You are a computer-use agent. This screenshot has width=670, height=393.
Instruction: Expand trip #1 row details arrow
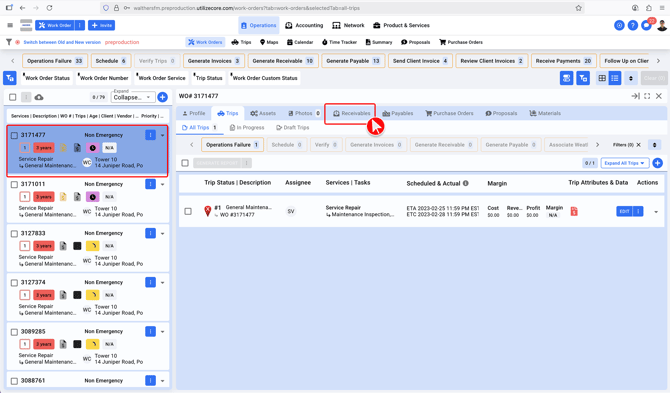click(656, 211)
